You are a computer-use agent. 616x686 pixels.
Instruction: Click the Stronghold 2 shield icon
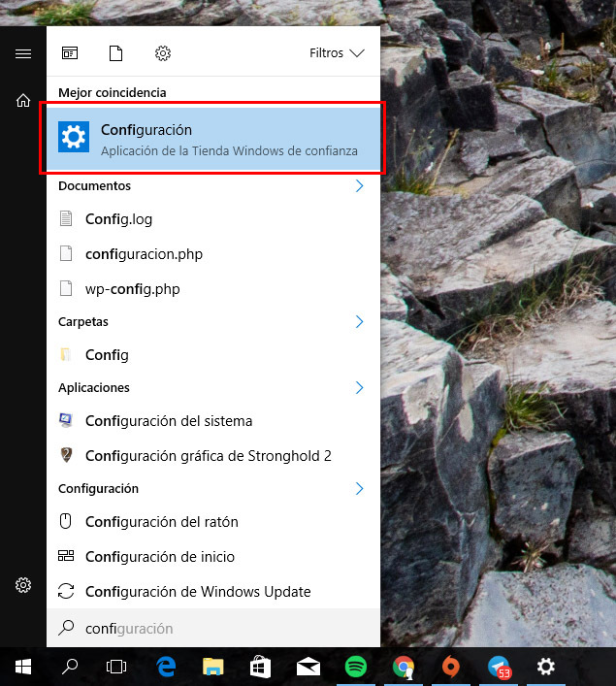coord(66,455)
